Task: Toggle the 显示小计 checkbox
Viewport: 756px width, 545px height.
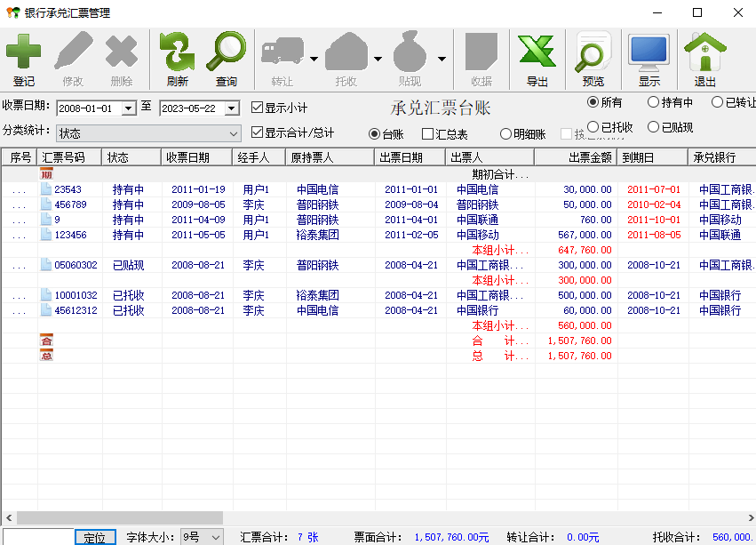Action: 257,108
